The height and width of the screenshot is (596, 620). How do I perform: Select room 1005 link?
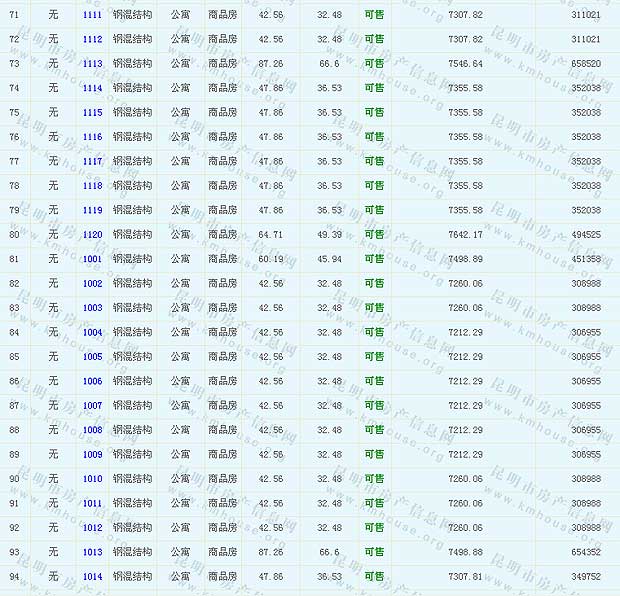92,357
